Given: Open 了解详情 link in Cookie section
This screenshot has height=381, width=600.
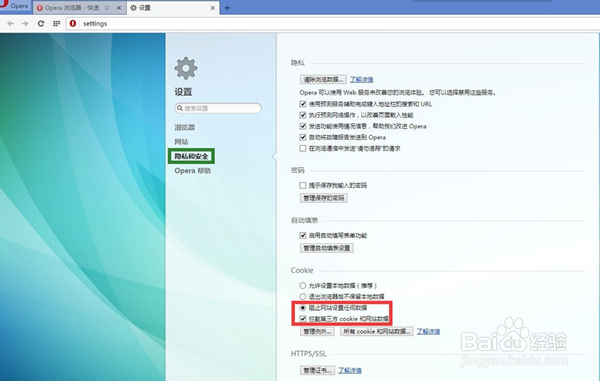Looking at the screenshot, I should tap(428, 331).
